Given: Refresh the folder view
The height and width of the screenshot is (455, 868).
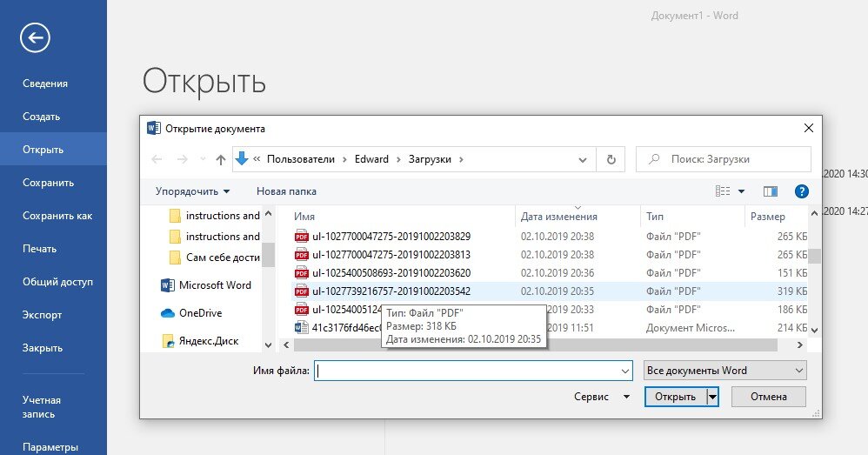Looking at the screenshot, I should coord(611,159).
